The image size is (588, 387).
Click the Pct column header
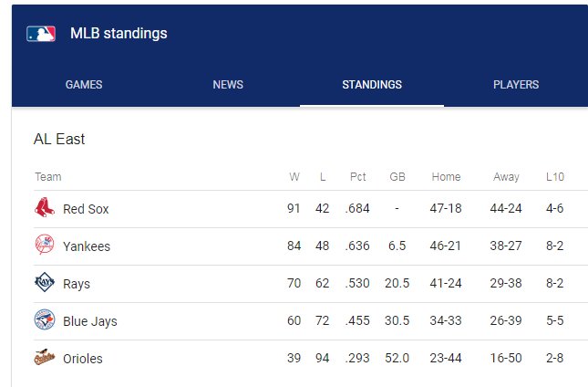tap(357, 177)
